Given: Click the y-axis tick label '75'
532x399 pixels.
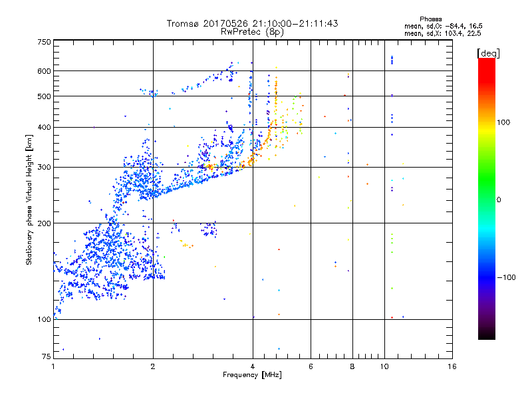Looking at the screenshot, I should point(47,356).
